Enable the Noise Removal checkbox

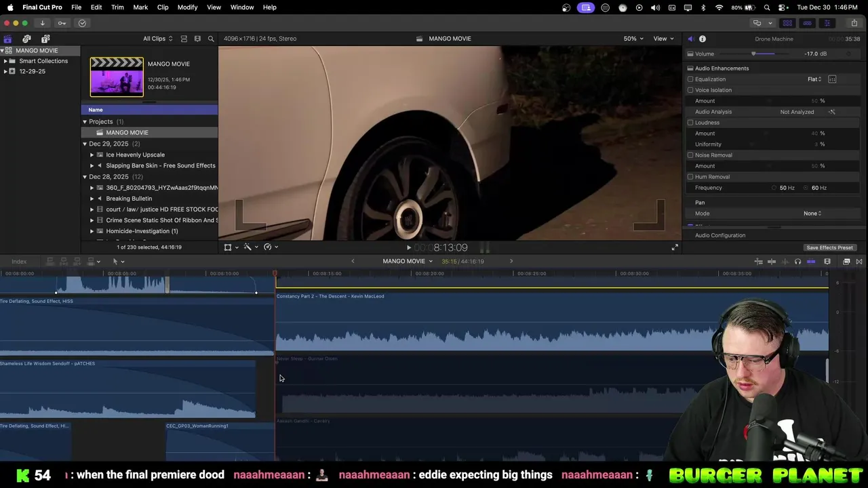pyautogui.click(x=690, y=155)
